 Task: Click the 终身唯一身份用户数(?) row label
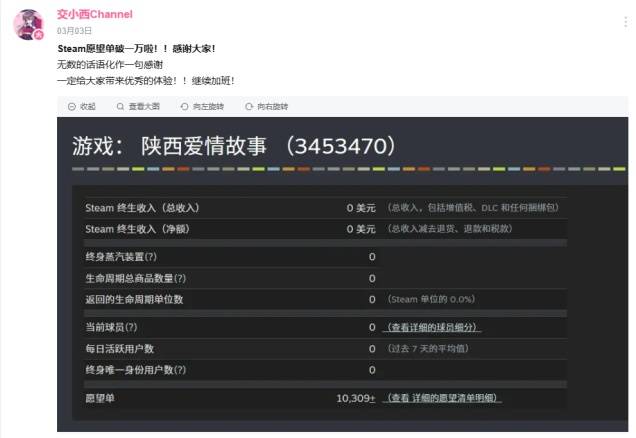click(x=135, y=370)
